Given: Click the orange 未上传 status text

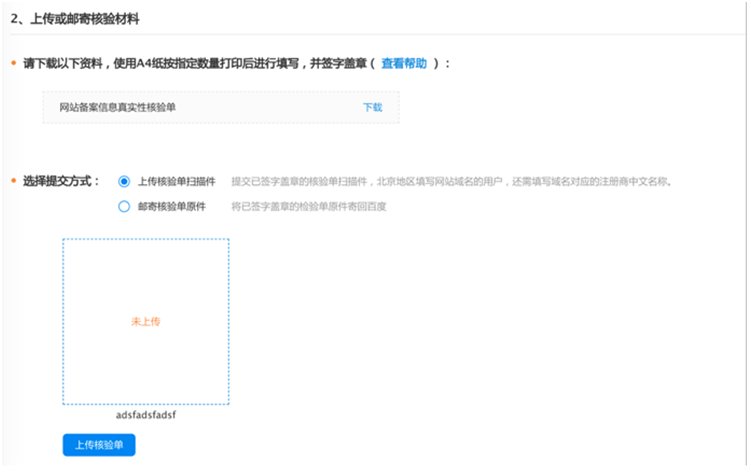Looking at the screenshot, I should pyautogui.click(x=146, y=321).
